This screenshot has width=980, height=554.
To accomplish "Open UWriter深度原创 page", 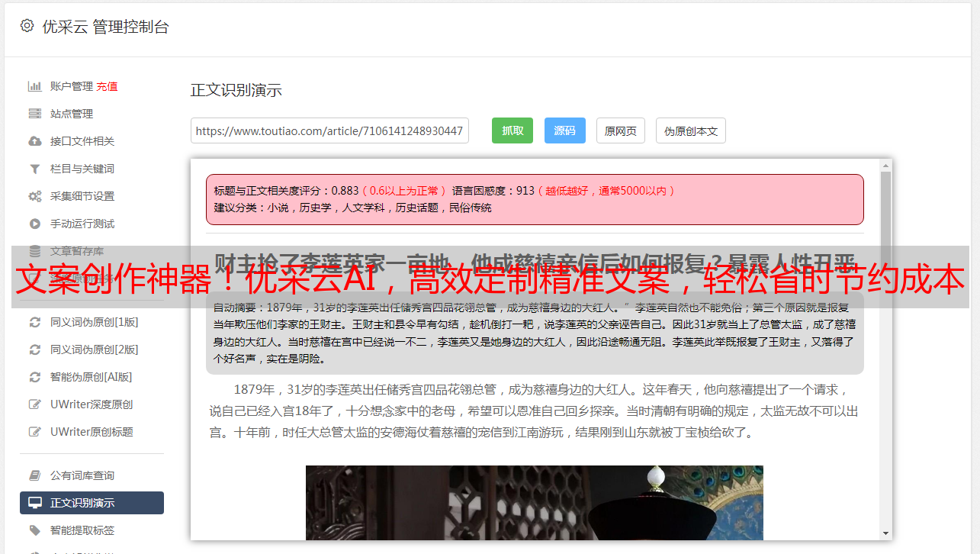I will (92, 404).
